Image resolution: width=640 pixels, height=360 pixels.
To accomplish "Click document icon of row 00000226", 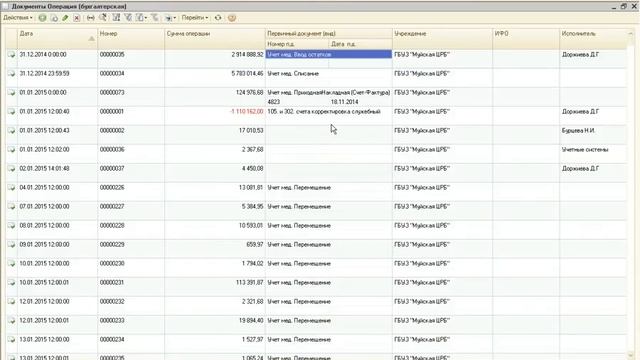I will 11,188.
